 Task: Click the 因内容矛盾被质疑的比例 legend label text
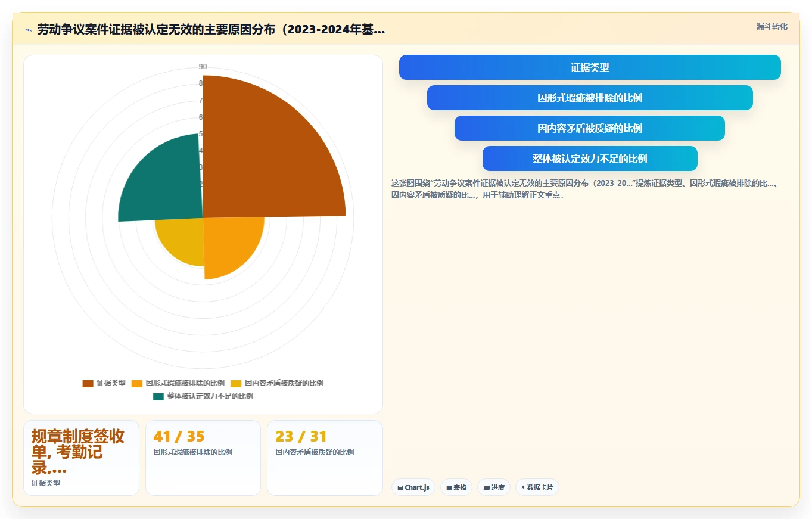tap(284, 383)
